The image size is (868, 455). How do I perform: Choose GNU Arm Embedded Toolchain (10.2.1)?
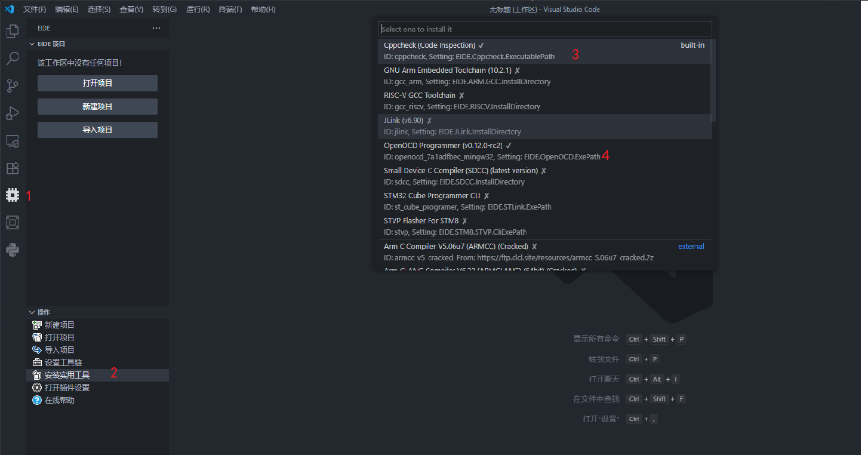click(x=545, y=76)
